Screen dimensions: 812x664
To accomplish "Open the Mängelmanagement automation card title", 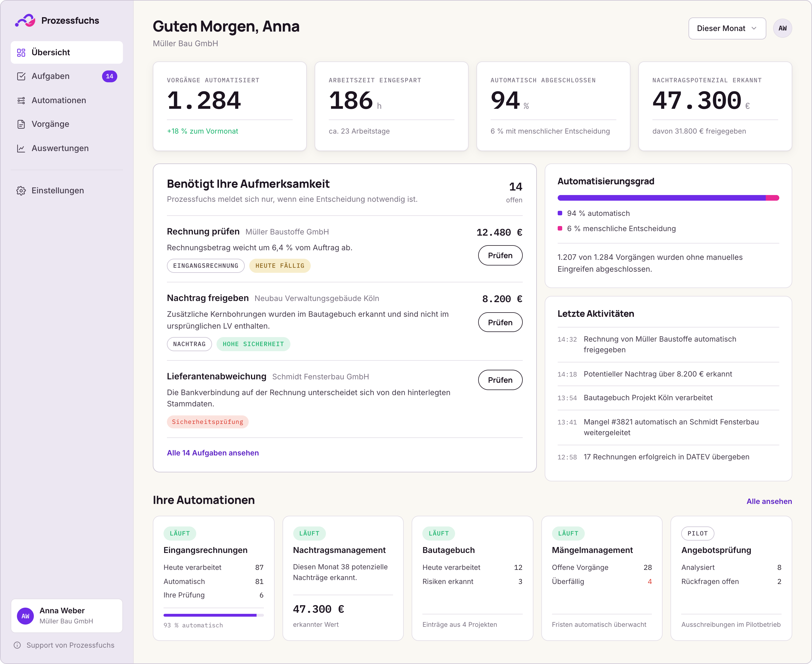I will (x=592, y=550).
